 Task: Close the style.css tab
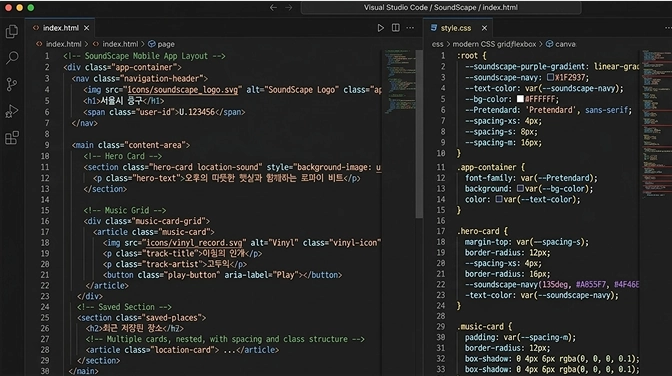coord(484,28)
